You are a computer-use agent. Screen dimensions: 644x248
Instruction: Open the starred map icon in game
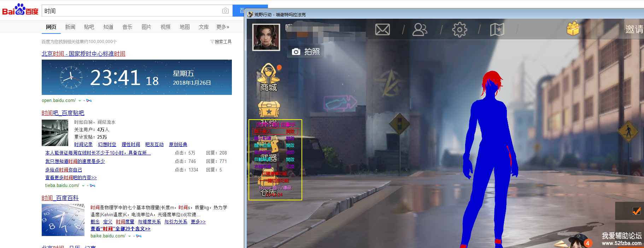coord(497,30)
